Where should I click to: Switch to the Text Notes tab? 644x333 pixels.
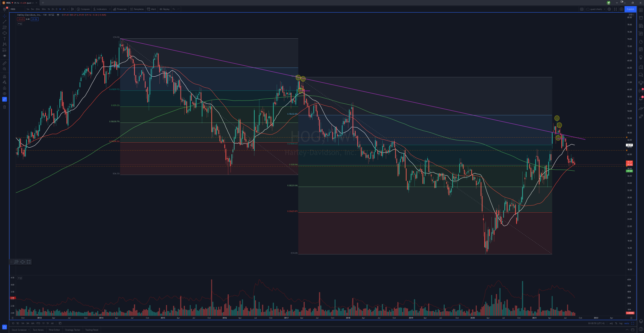pyautogui.click(x=38, y=330)
